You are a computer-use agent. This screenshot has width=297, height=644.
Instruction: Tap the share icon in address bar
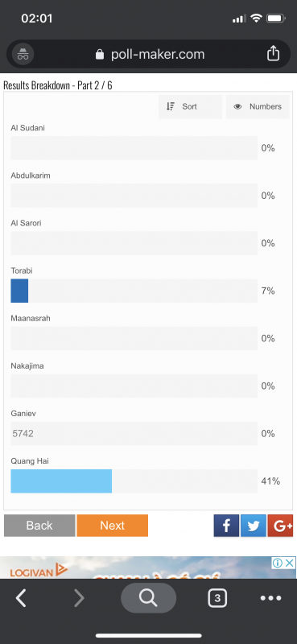273,54
